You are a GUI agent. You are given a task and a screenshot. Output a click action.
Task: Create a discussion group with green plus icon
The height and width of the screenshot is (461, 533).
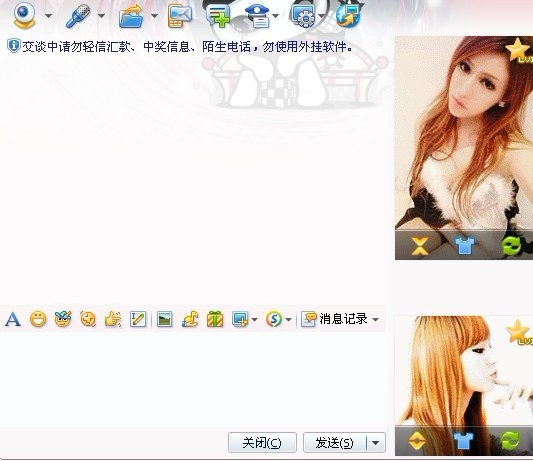pyautogui.click(x=218, y=16)
